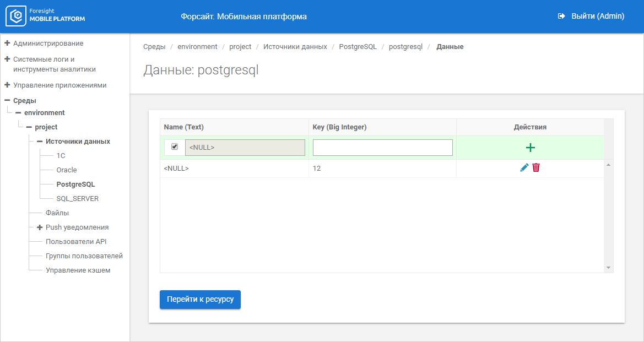
Task: Open SQL_SERVER data source
Action: (x=77, y=199)
